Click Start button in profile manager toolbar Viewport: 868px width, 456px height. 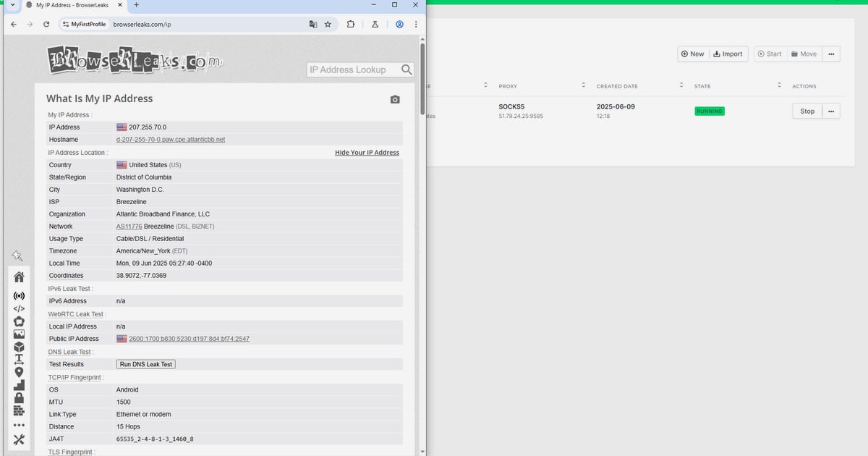(x=769, y=54)
